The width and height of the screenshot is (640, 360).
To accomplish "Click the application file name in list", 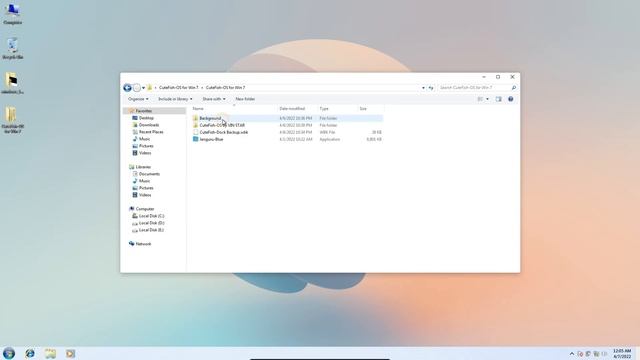I will pos(211,139).
